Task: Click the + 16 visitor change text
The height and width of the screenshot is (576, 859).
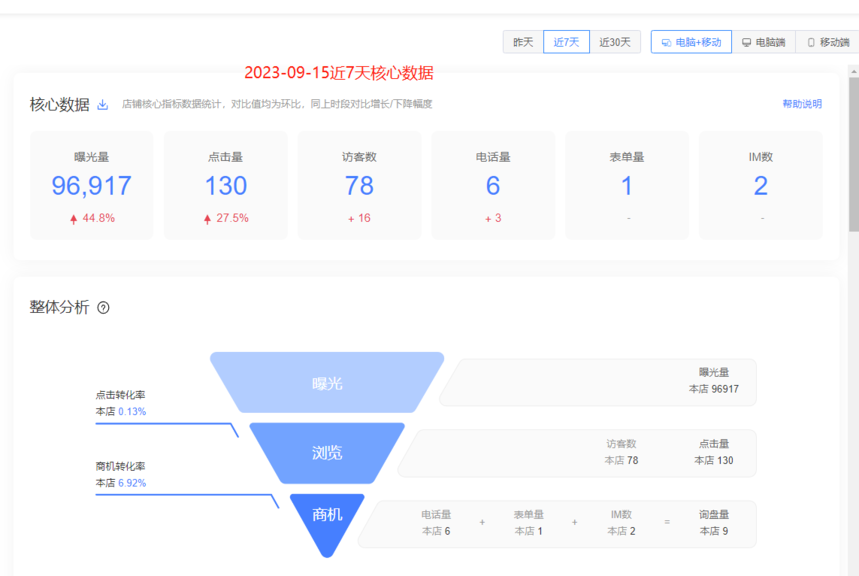Action: pyautogui.click(x=359, y=218)
